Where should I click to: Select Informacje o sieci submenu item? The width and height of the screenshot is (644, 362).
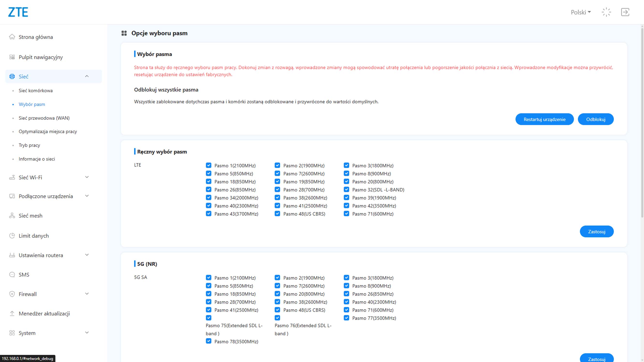37,159
